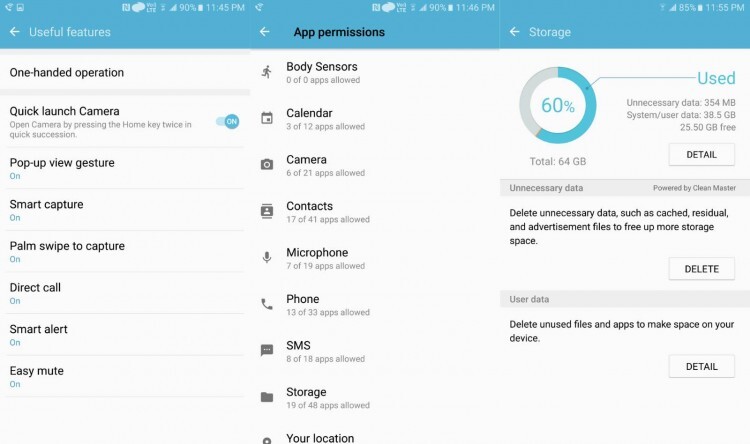Tap the SMS message bubble icon
This screenshot has width=750, height=444.
point(267,350)
